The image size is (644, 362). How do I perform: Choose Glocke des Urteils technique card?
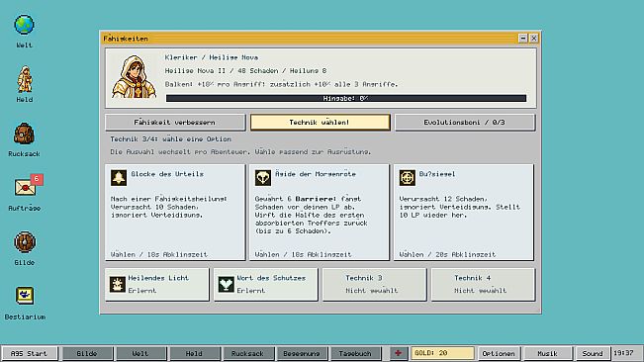175,213
